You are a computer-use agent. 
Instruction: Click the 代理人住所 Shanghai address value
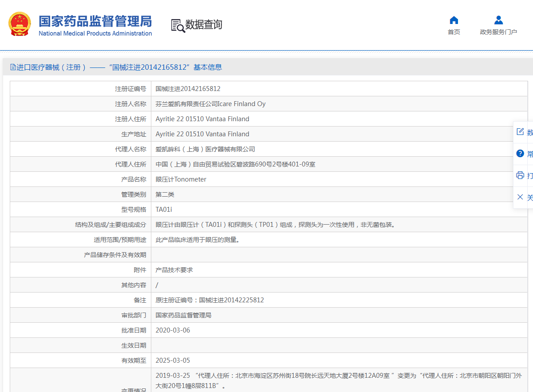235,164
